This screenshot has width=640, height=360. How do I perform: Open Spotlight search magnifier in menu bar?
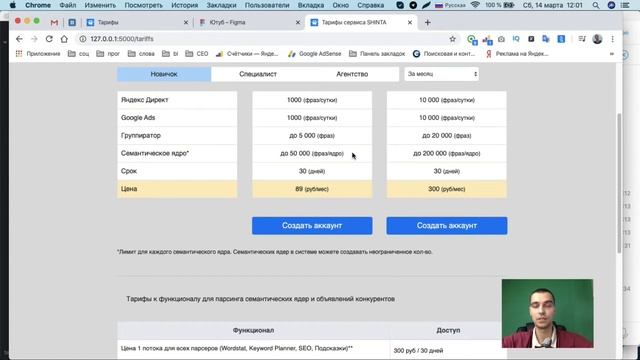[x=596, y=5]
